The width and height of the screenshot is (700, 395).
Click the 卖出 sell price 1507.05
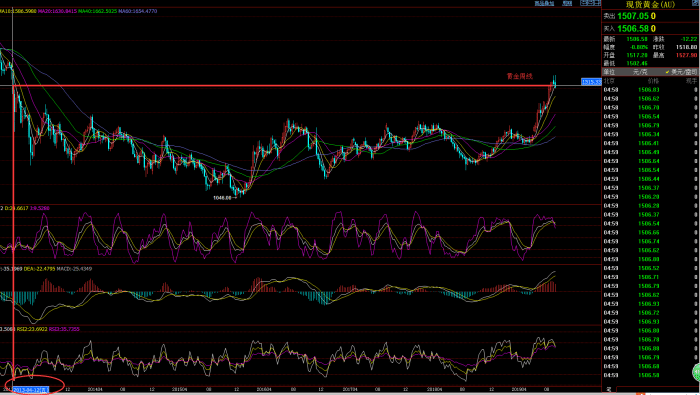(633, 16)
